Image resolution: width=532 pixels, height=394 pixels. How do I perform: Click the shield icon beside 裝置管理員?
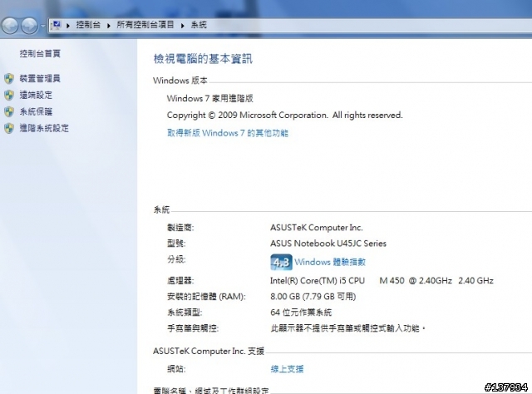pyautogui.click(x=9, y=79)
